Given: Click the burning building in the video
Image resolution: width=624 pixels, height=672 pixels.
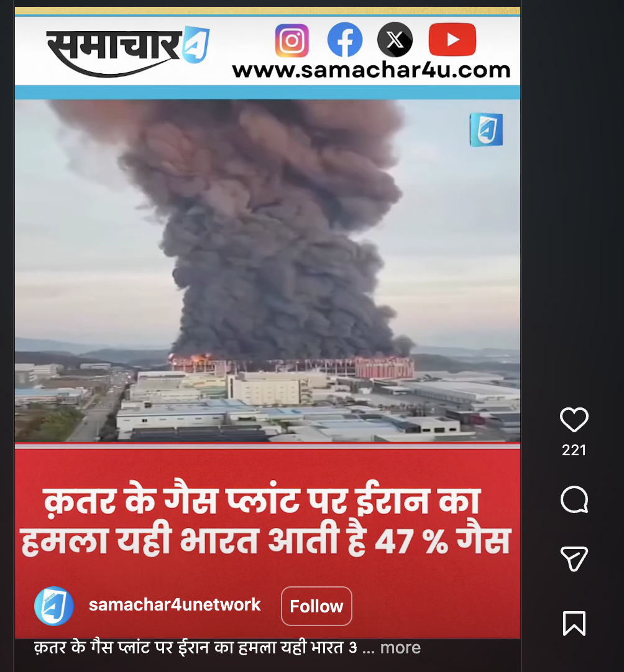Looking at the screenshot, I should click(x=291, y=366).
